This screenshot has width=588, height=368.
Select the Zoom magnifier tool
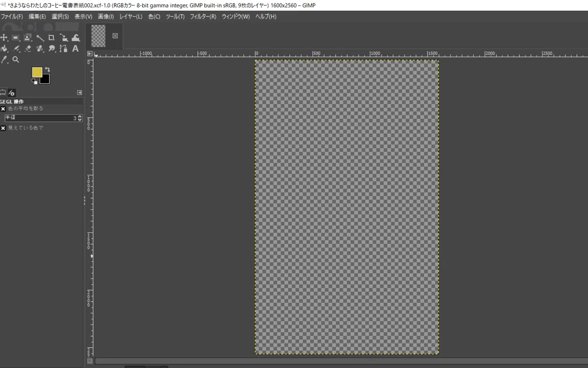[16, 59]
